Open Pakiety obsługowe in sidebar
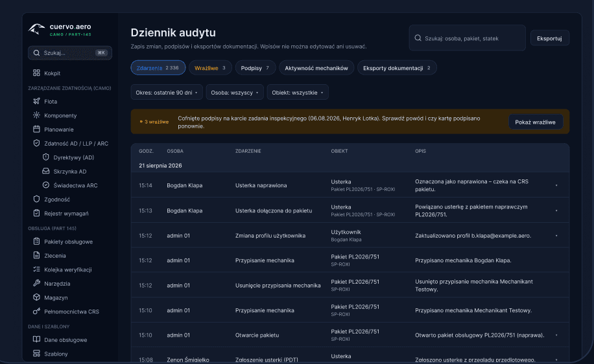594x364 pixels. (69, 242)
